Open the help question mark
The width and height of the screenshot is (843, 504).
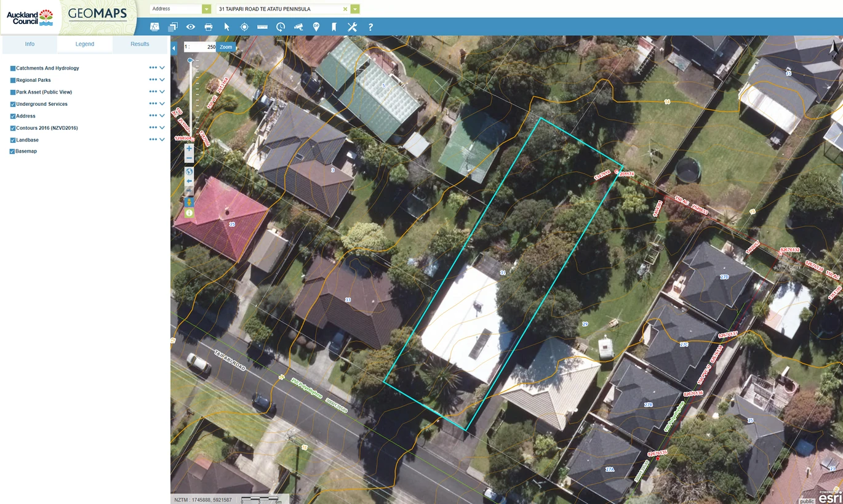point(370,27)
